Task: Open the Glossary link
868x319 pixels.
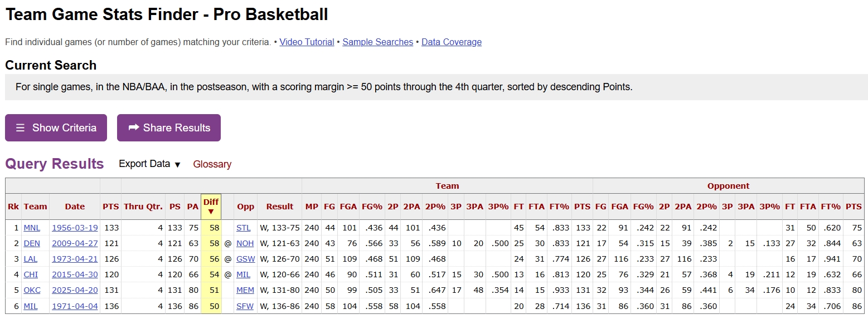Action: (x=212, y=164)
